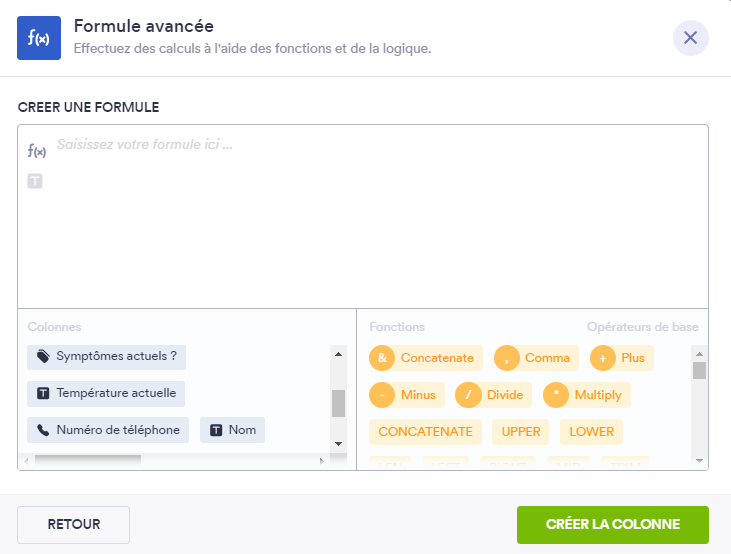Click into the formula input field
Screen dimensions: 731x554
[370, 220]
